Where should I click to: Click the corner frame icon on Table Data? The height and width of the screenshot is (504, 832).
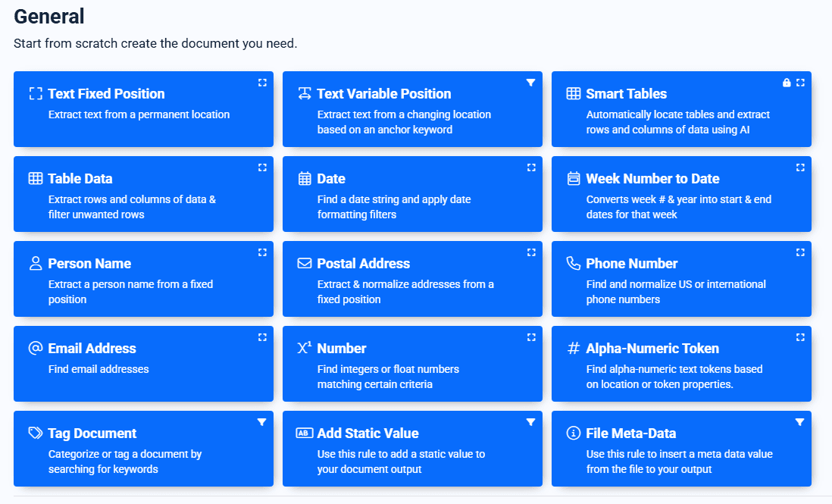262,167
